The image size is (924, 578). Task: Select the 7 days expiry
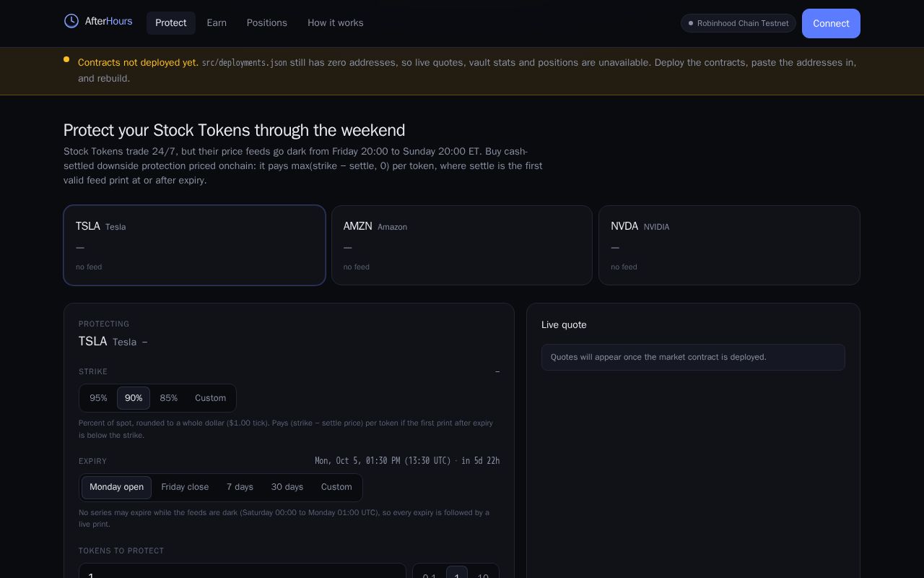coord(240,487)
